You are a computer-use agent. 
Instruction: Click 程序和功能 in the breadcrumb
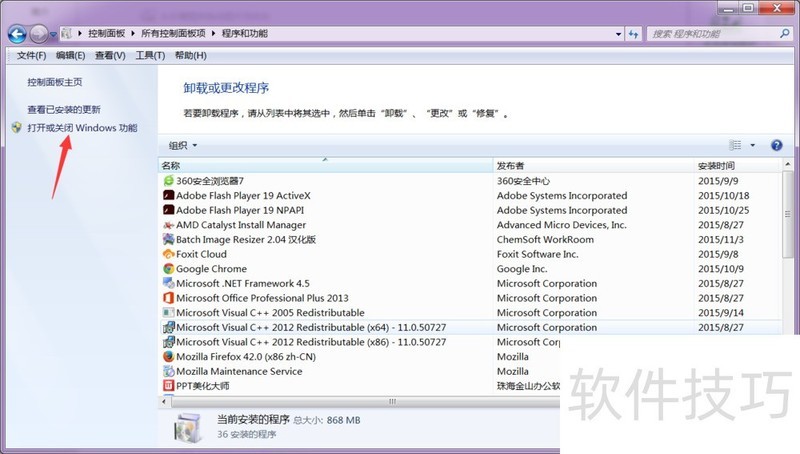[x=244, y=34]
